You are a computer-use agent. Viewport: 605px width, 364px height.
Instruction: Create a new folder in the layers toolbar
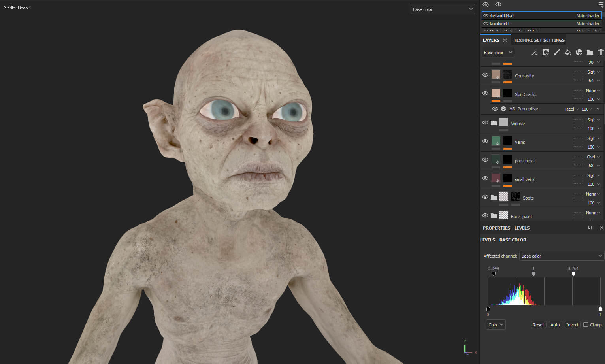tap(590, 52)
